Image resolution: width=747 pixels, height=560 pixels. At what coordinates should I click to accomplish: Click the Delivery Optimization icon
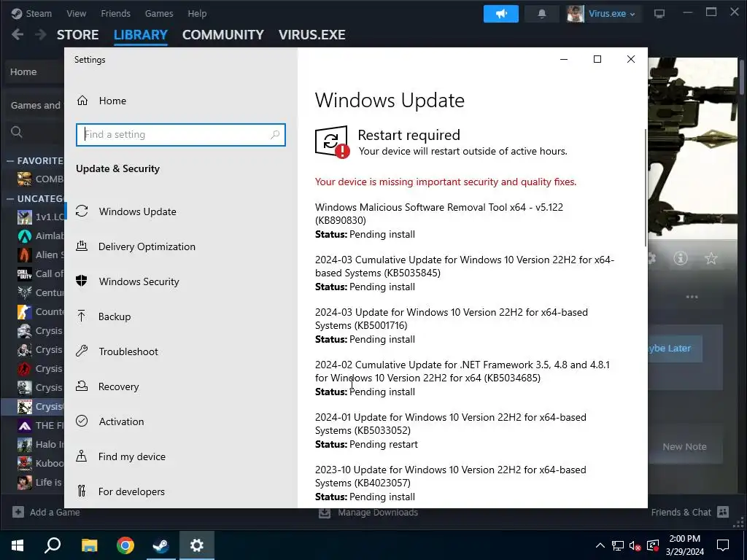coord(82,246)
